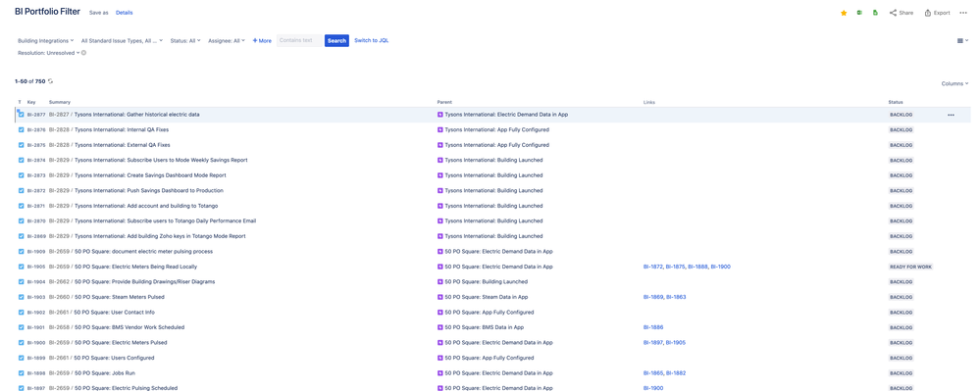Expand the All Standard Issue Types filter
The height and width of the screenshot is (391, 980).
[122, 40]
